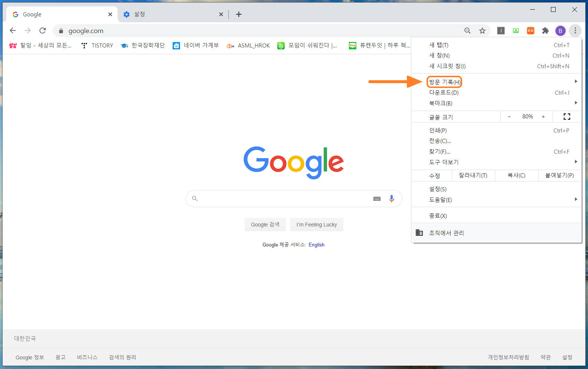
Task: Open the ASML_HROK bookmark
Action: coord(248,45)
